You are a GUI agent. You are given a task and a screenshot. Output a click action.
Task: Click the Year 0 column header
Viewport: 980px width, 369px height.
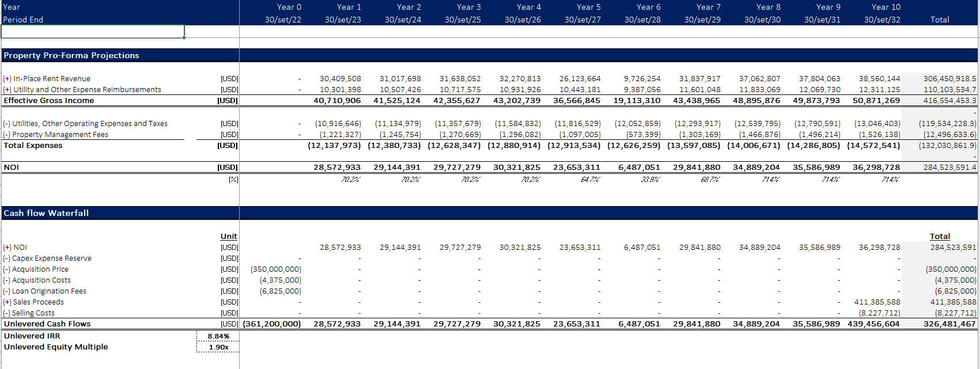coord(289,7)
